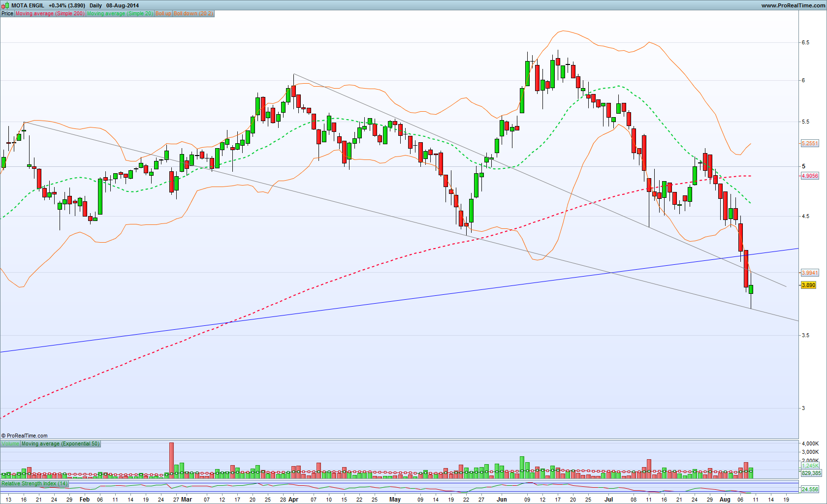Click the © ProRealTime.com copyright text
The height and width of the screenshot is (504, 827).
tap(25, 436)
